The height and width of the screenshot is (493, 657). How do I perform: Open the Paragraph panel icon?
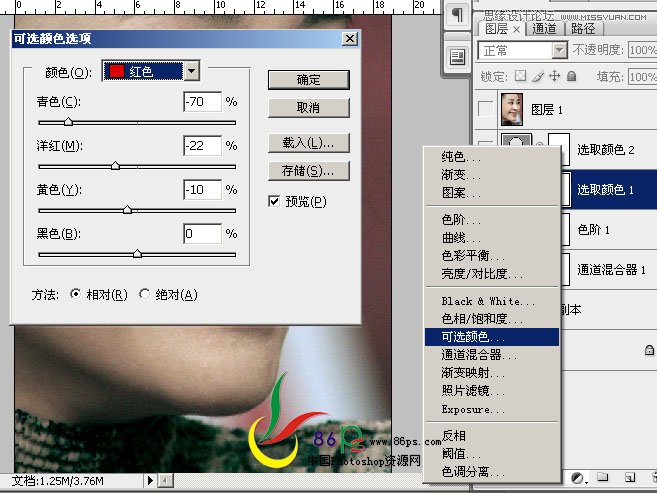tap(457, 15)
